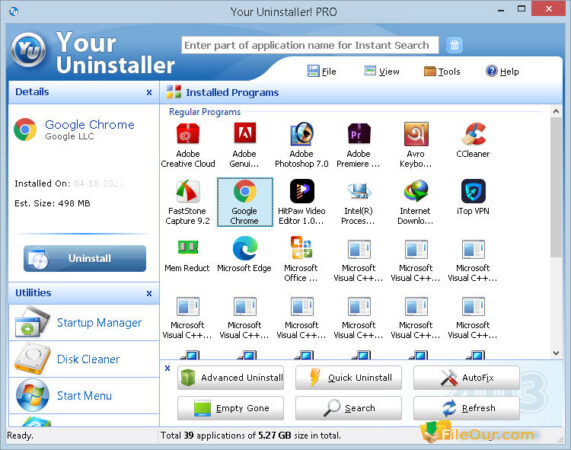Click the Search button in bottom toolbar
This screenshot has height=450, width=571.
(x=348, y=408)
